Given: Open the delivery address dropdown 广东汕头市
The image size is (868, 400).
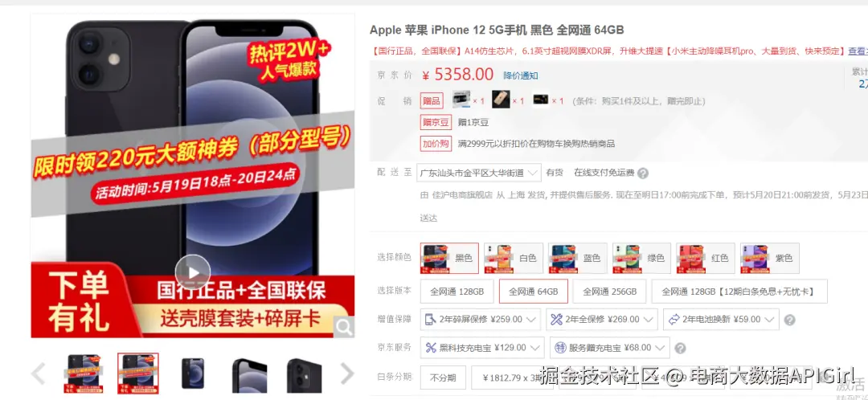Looking at the screenshot, I should click(479, 173).
